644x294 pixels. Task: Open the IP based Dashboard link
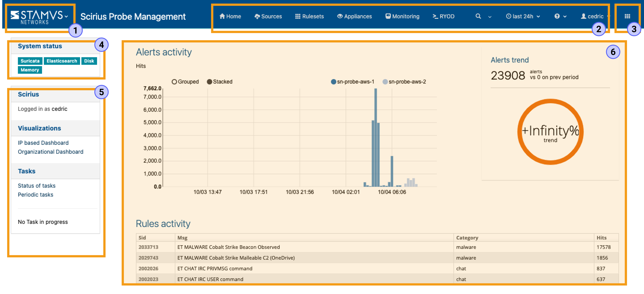point(43,143)
